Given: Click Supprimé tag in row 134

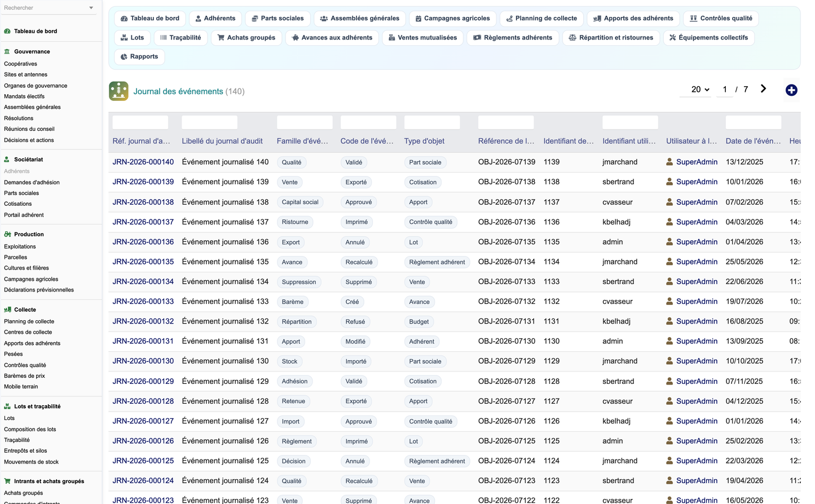Looking at the screenshot, I should [x=359, y=282].
